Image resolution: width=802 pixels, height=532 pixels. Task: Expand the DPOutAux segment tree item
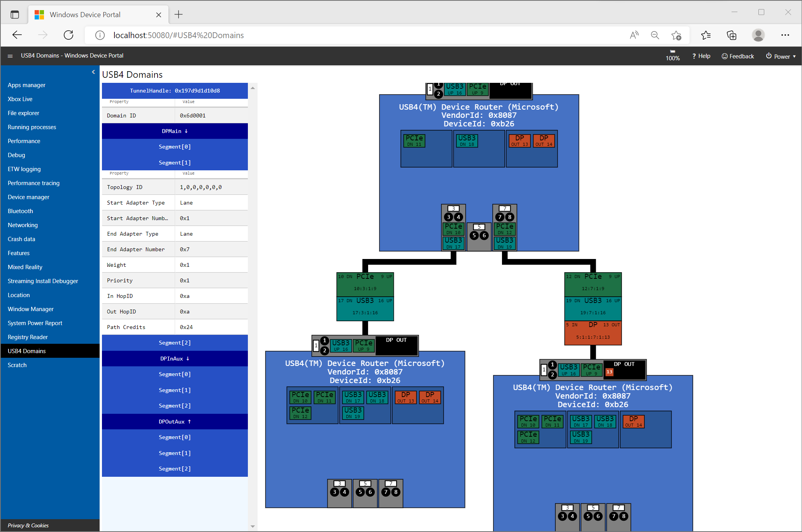(175, 422)
